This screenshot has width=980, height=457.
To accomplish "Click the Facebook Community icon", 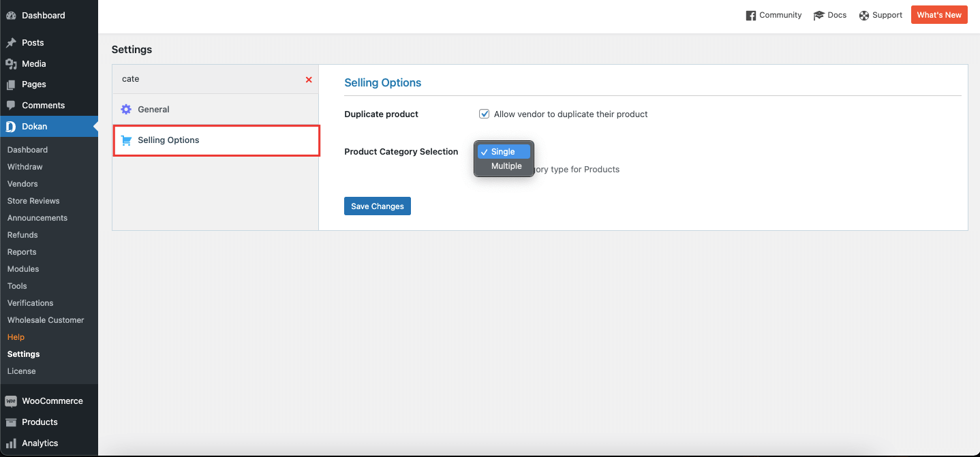I will coord(751,16).
